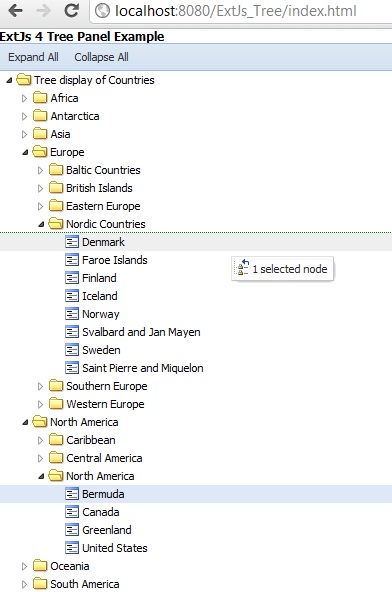Expand the Baltic Countries arrow
The width and height of the screenshot is (392, 592).
click(40, 170)
